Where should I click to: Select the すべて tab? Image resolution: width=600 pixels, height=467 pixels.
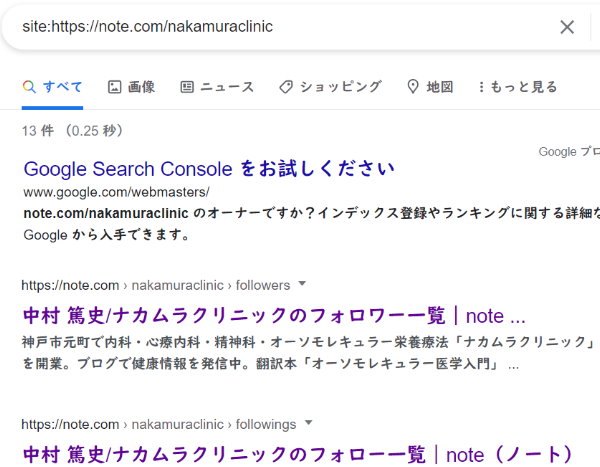[x=62, y=87]
